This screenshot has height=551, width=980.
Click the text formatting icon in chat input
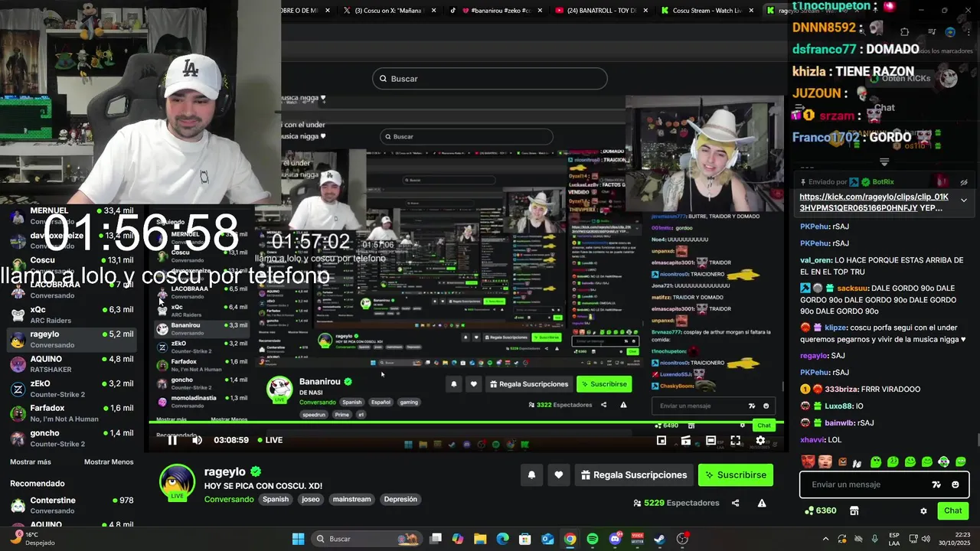point(936,484)
